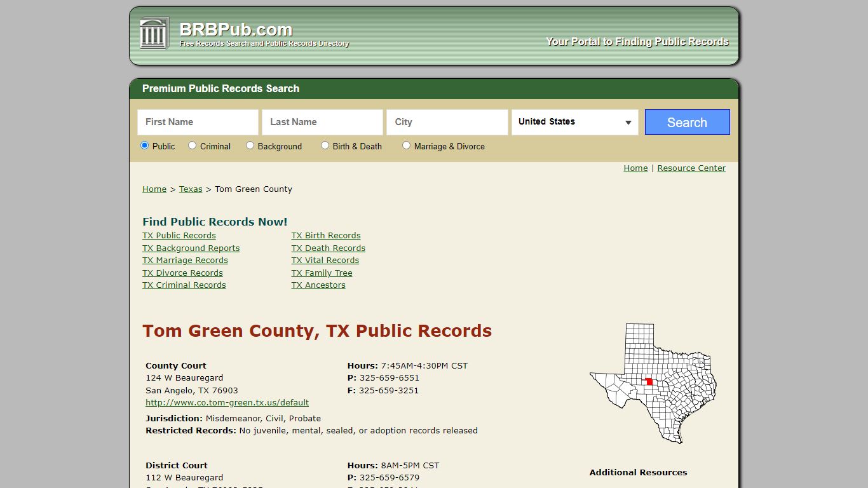
Task: Select the Background radio option
Action: click(250, 146)
